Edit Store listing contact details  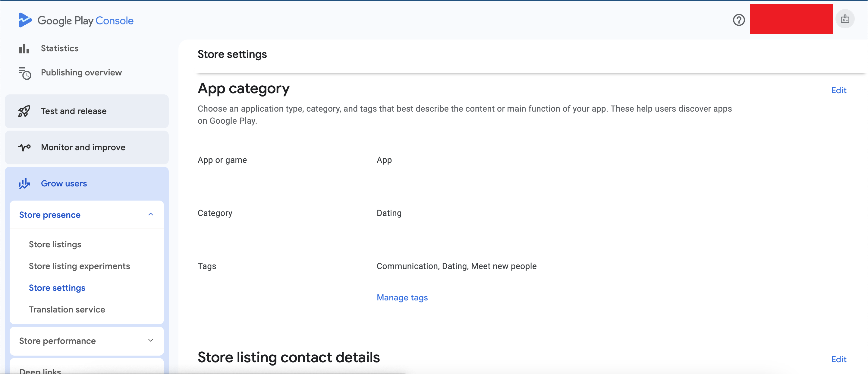click(x=838, y=359)
